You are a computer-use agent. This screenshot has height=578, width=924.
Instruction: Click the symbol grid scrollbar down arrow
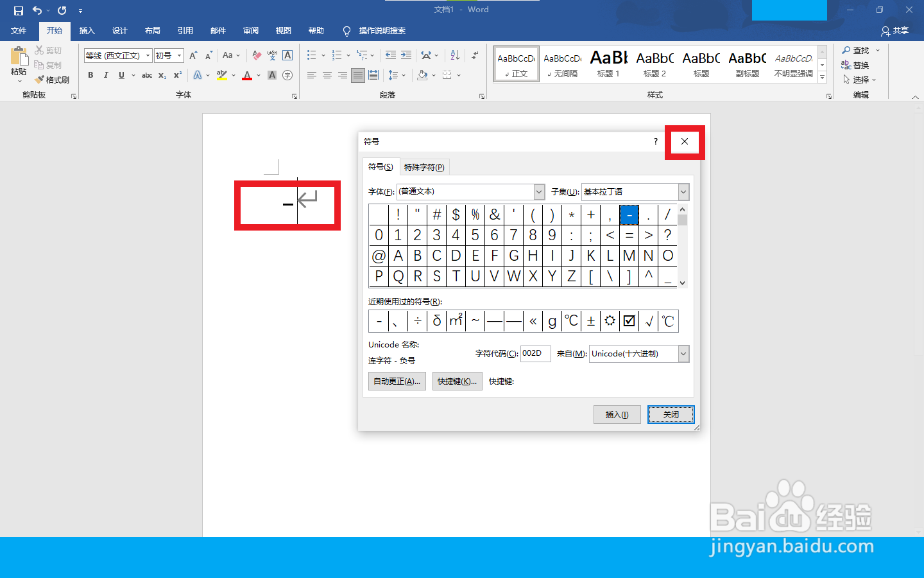pyautogui.click(x=682, y=283)
